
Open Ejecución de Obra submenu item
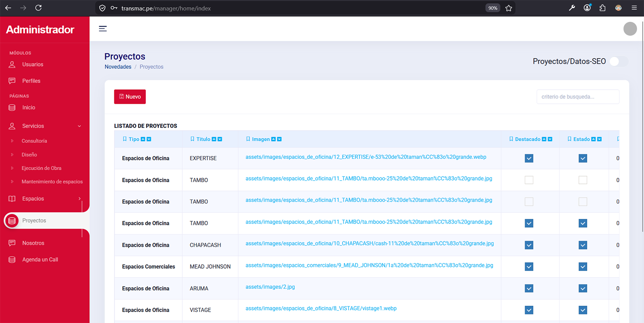(41, 168)
